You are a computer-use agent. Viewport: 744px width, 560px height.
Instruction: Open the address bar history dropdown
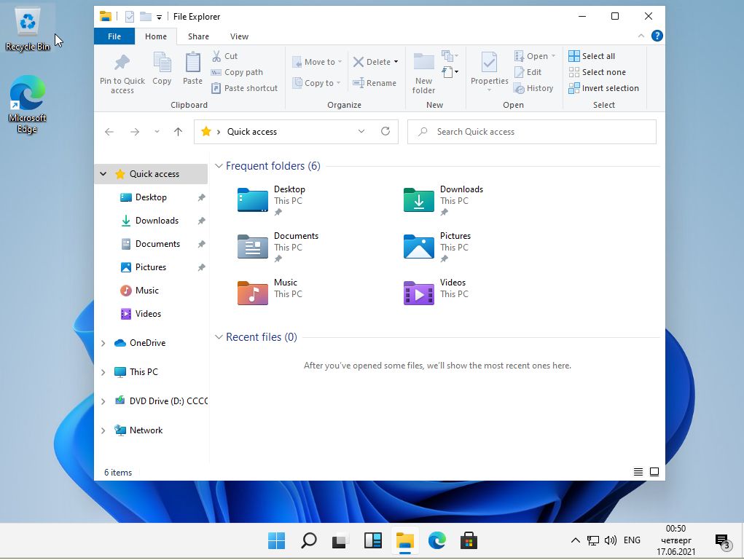pos(361,132)
